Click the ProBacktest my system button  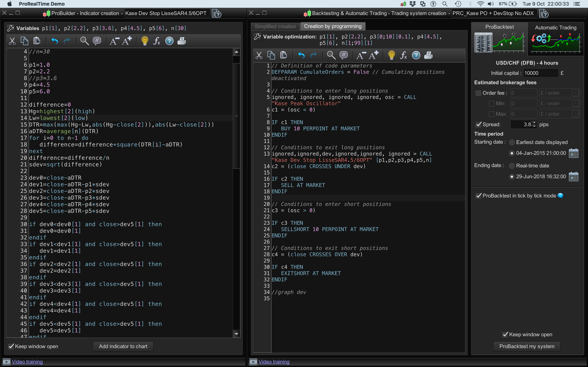(x=527, y=346)
